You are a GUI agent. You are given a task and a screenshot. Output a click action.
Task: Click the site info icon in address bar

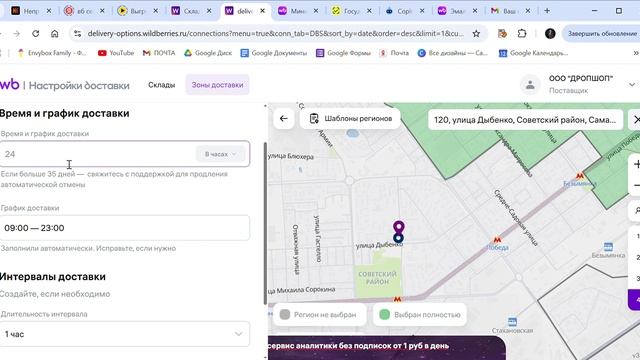tap(78, 34)
